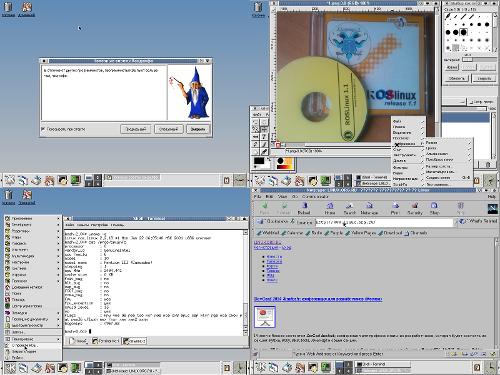Click the black foreground color swatch in GIMP
This screenshot has height=375, width=500.
click(259, 161)
